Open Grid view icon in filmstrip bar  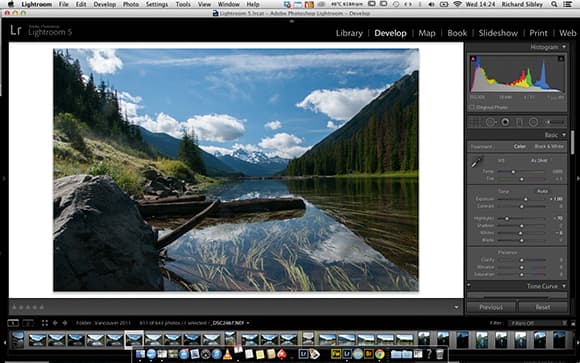[45, 323]
